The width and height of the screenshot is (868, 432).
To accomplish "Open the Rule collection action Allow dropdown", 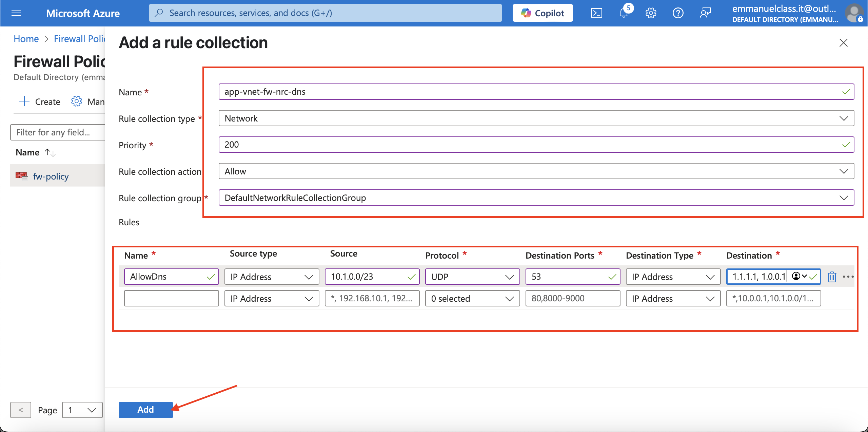I will click(536, 171).
